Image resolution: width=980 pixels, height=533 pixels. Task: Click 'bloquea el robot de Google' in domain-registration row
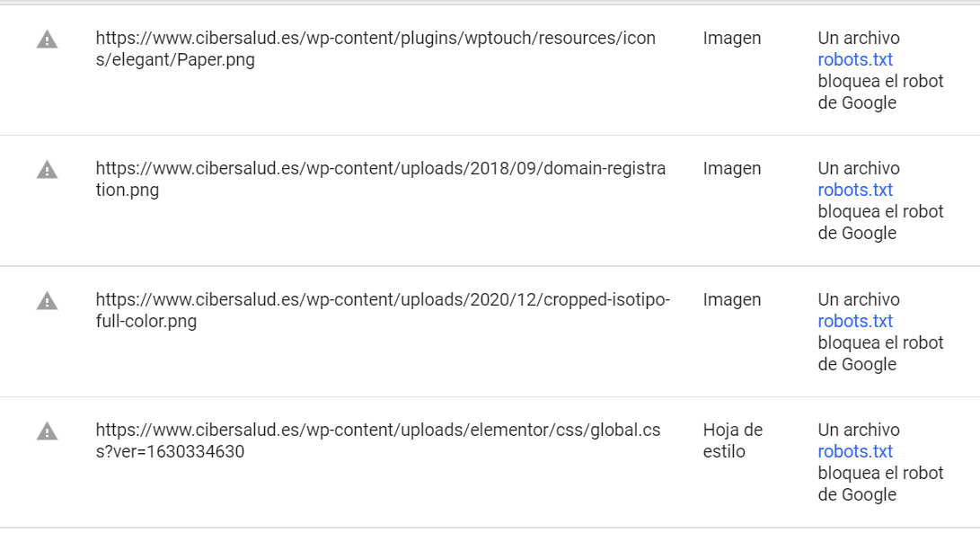pyautogui.click(x=880, y=222)
